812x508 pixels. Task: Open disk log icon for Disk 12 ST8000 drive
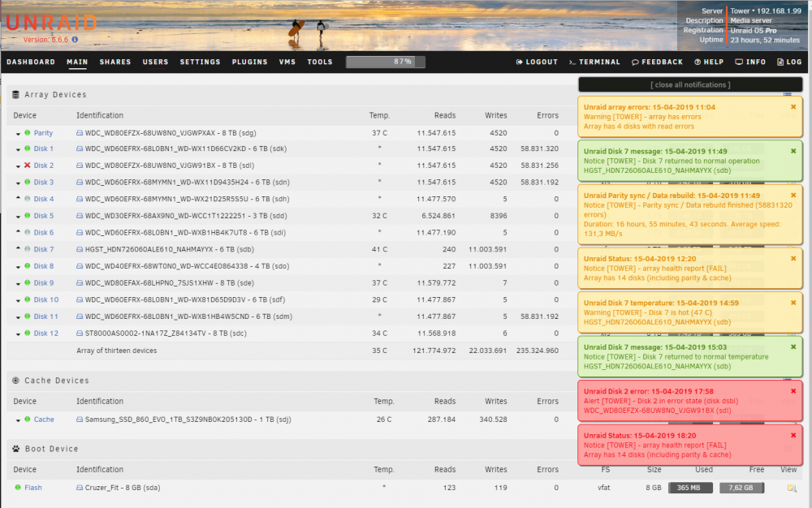pos(80,334)
